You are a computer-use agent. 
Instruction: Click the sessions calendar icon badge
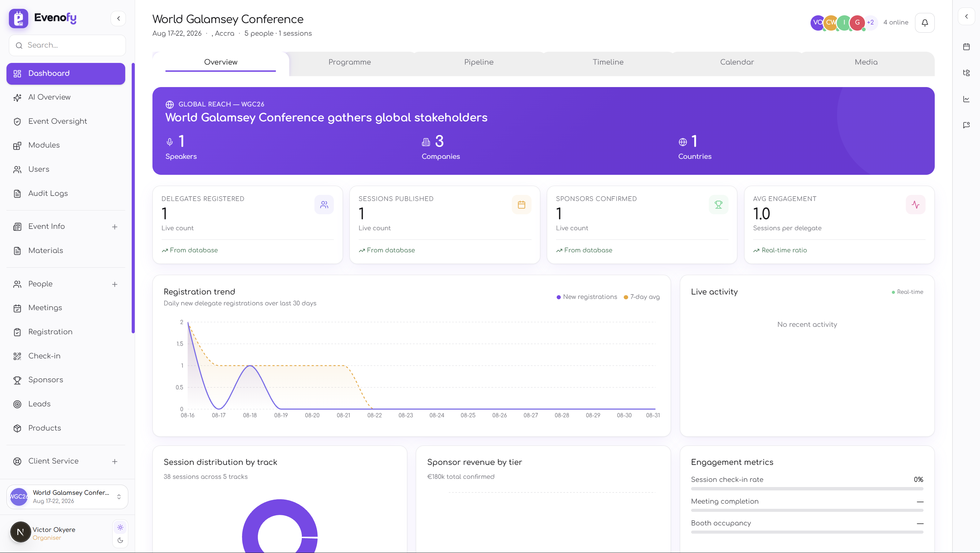pos(522,205)
